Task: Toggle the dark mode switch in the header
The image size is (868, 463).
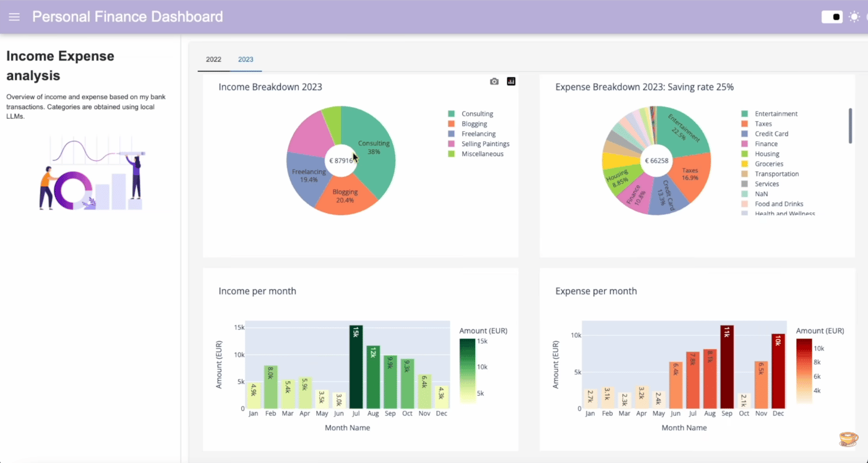Action: [832, 17]
